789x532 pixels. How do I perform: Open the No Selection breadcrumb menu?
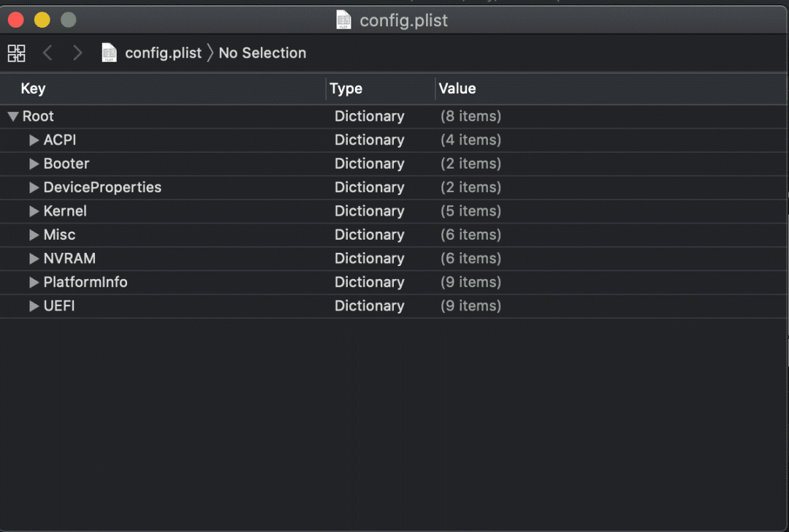[x=262, y=53]
